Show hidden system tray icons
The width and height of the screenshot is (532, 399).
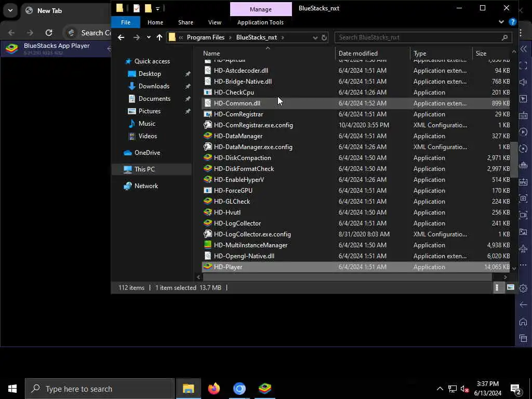click(440, 389)
